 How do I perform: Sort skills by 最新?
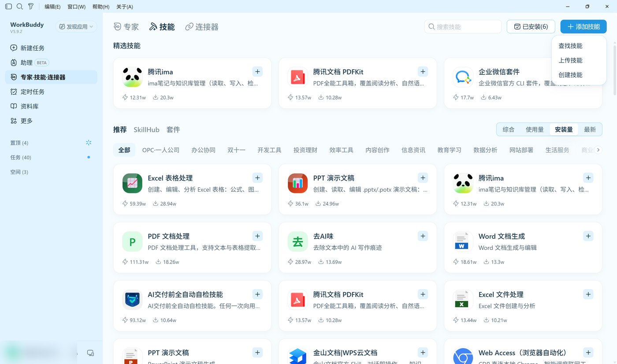[590, 130]
